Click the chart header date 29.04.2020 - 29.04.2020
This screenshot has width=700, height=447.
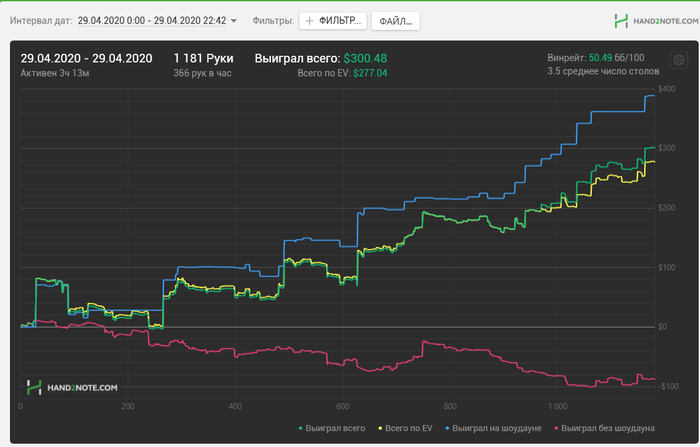pos(86,58)
